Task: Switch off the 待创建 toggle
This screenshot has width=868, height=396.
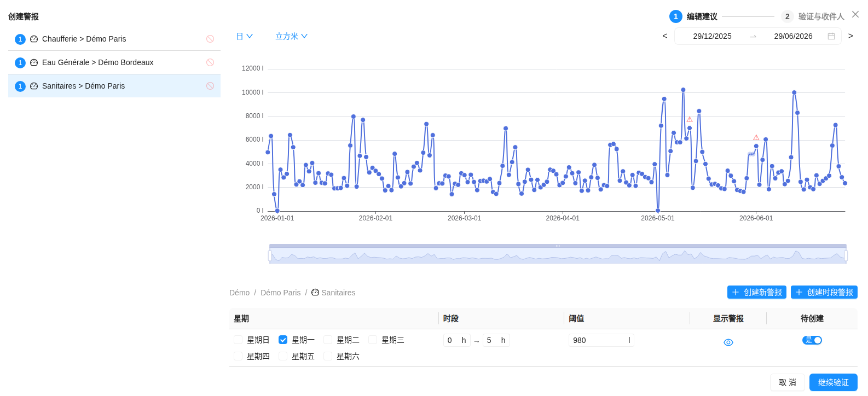Action: 812,340
